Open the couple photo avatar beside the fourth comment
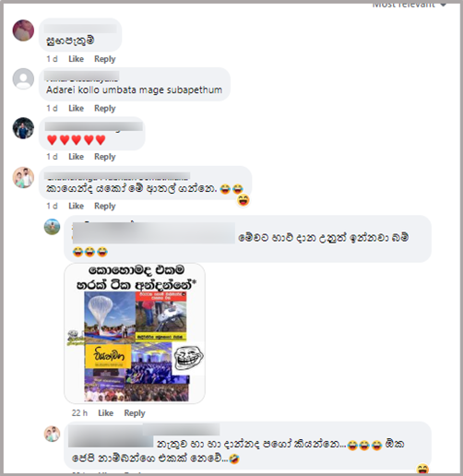 pos(23,177)
